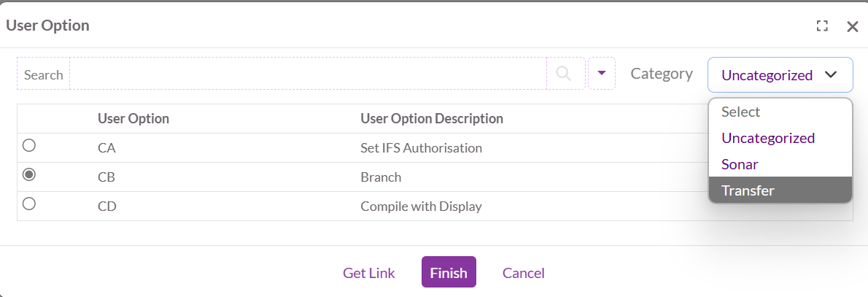Click the Finish button
The image size is (868, 297).
[449, 272]
